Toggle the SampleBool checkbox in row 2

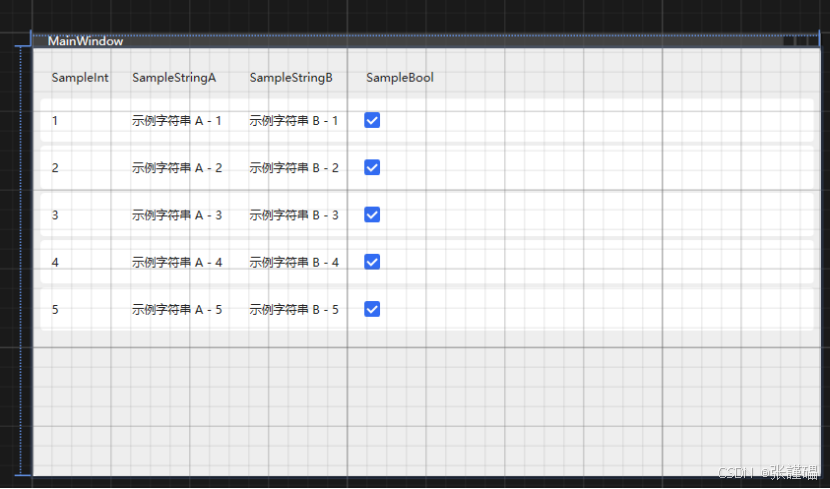[372, 167]
